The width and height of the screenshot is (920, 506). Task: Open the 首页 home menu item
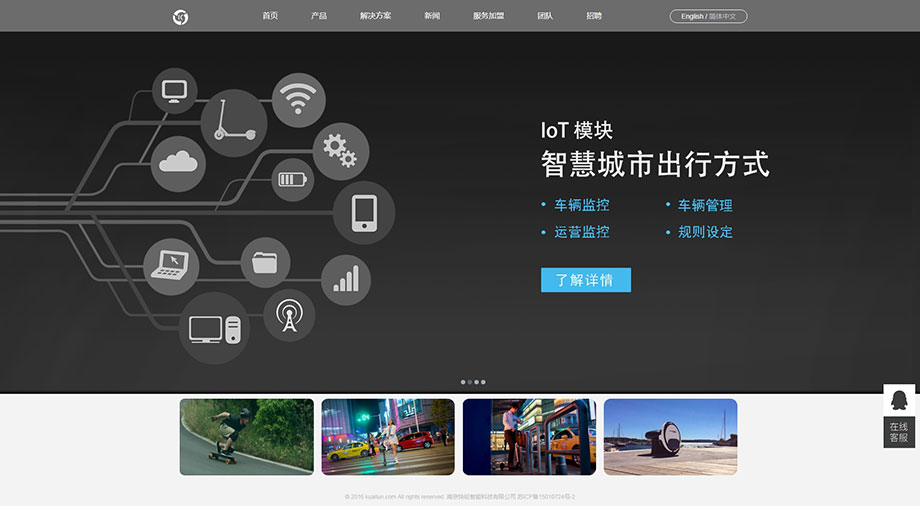270,16
